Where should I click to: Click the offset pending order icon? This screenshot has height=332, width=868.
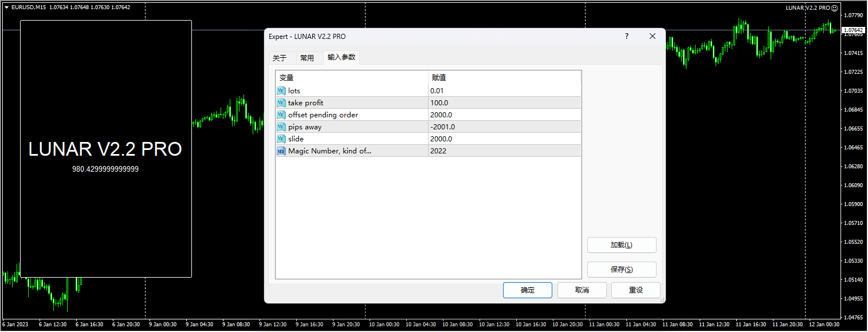point(281,114)
